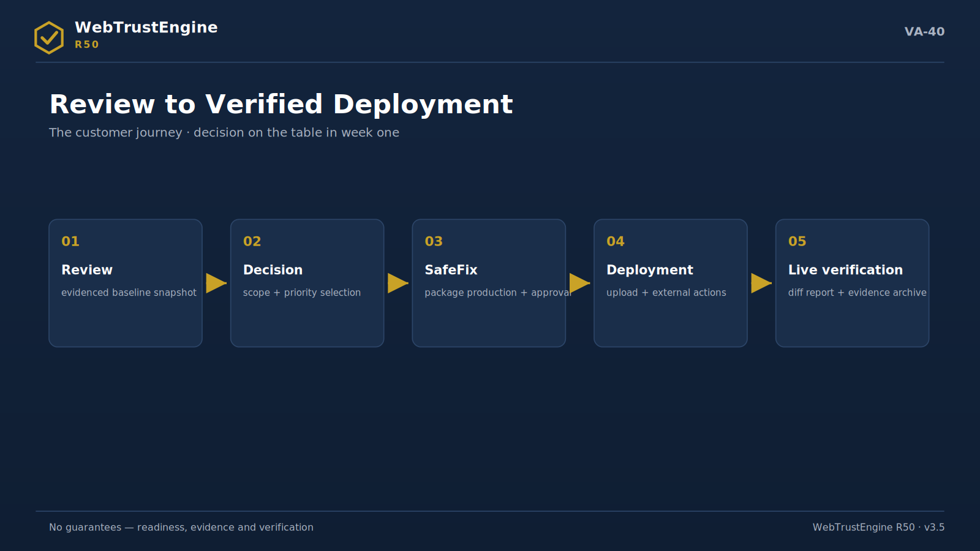Click the Review to Verified Deployment title
Screen dimensions: 980x551
[281, 104]
